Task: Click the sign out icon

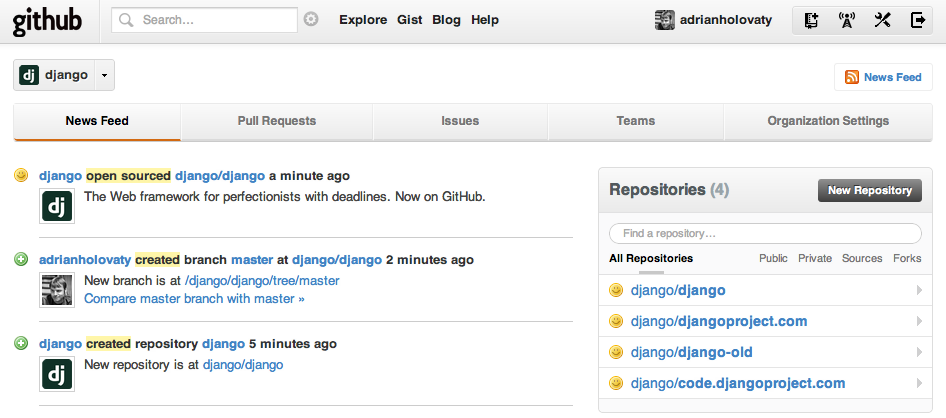Action: [x=917, y=20]
